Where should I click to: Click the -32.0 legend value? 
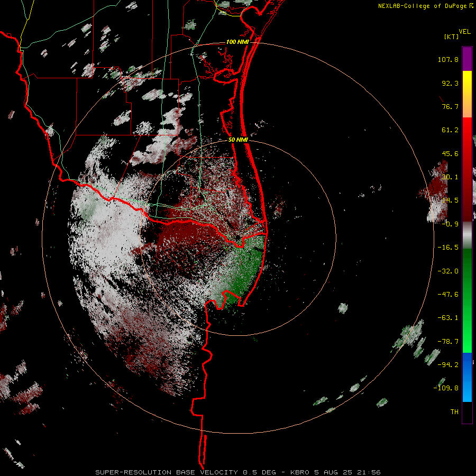click(x=448, y=271)
